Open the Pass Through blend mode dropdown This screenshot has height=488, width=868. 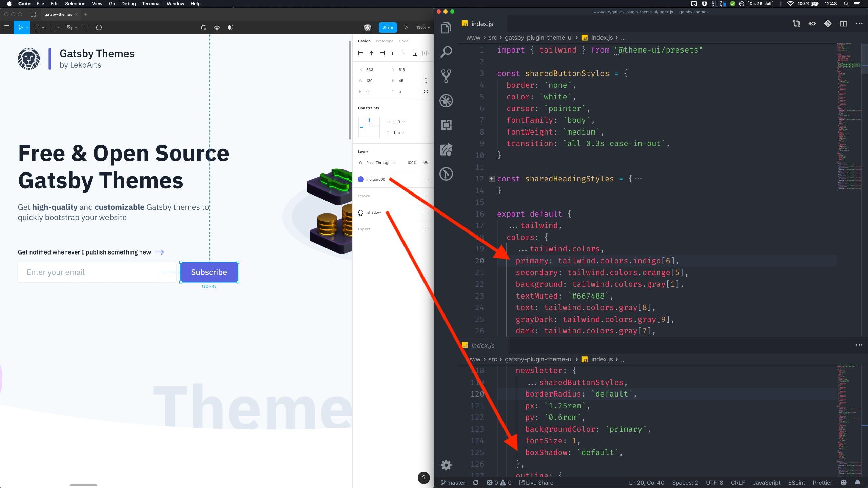(378, 162)
